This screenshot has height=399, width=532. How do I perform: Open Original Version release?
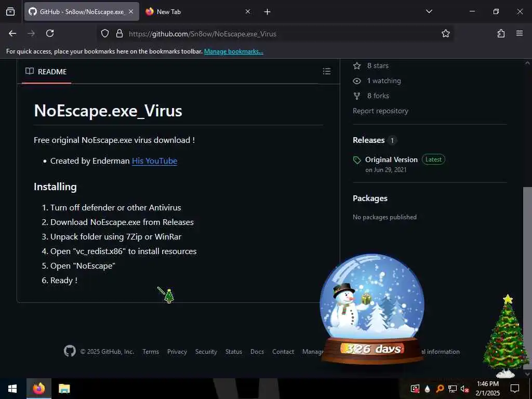(391, 159)
